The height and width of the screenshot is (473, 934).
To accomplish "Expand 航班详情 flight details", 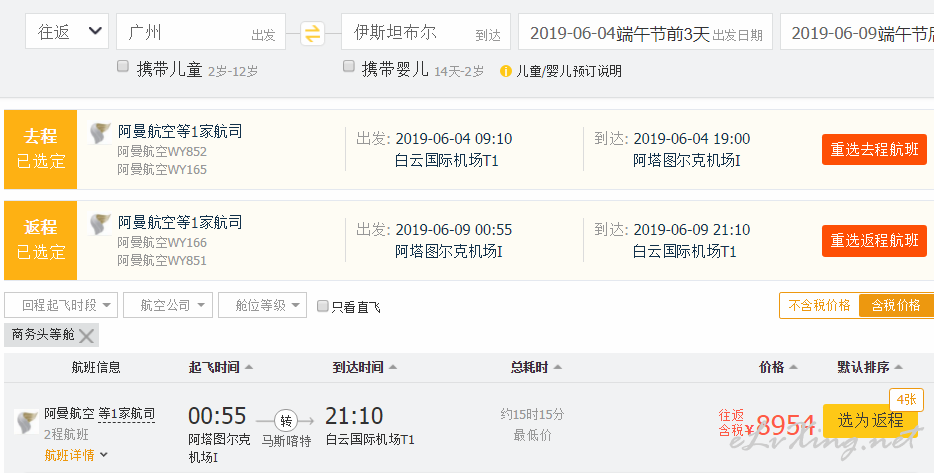I will [76, 455].
